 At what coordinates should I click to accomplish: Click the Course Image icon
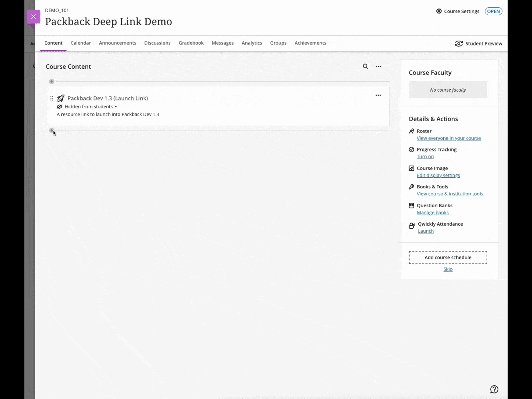pyautogui.click(x=412, y=168)
